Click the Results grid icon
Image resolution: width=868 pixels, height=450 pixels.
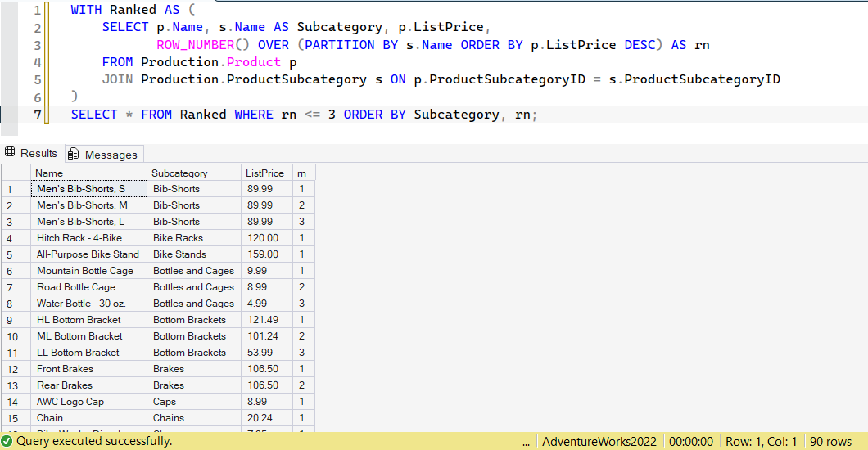10,152
